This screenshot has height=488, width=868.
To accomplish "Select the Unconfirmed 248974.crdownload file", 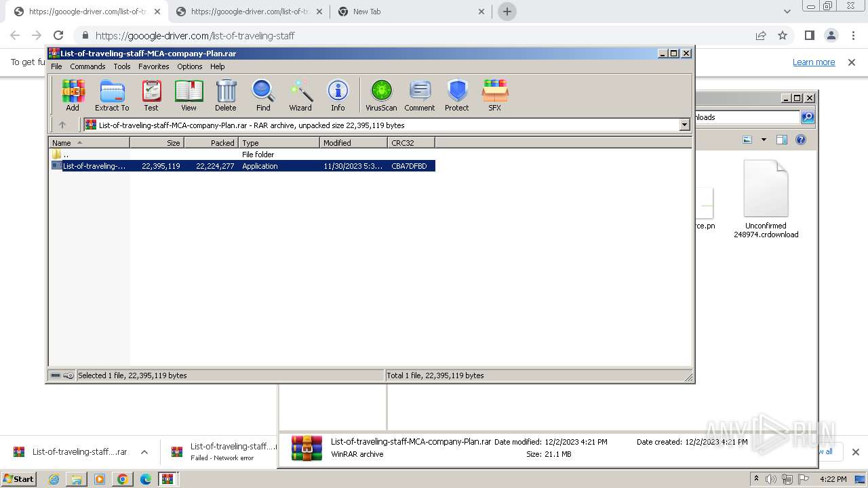I will coord(766,199).
